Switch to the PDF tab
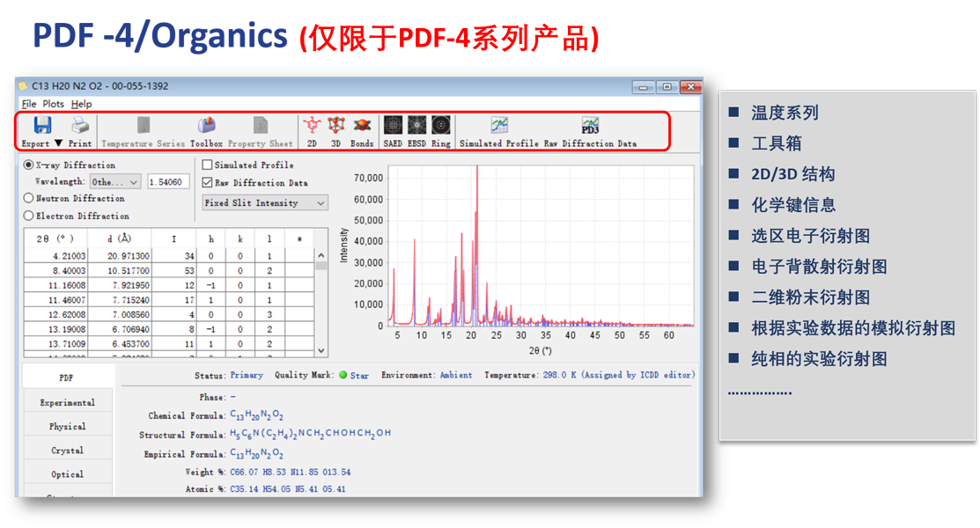Viewport: 980px width, 528px height. (68, 378)
